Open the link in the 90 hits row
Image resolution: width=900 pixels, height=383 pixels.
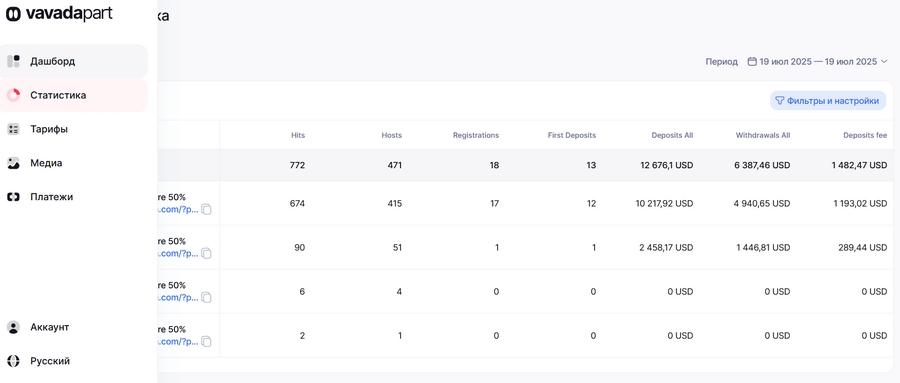(x=178, y=254)
